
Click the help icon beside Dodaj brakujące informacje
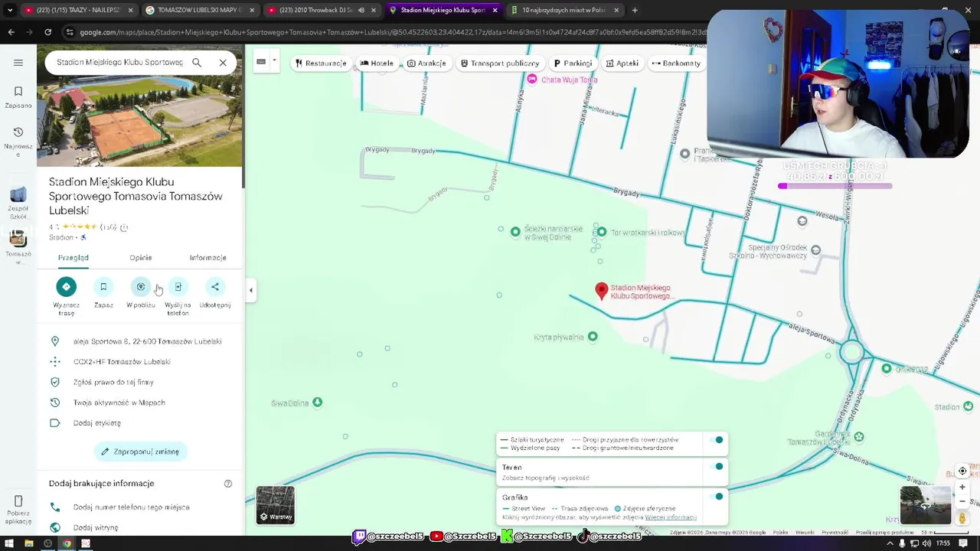click(227, 484)
